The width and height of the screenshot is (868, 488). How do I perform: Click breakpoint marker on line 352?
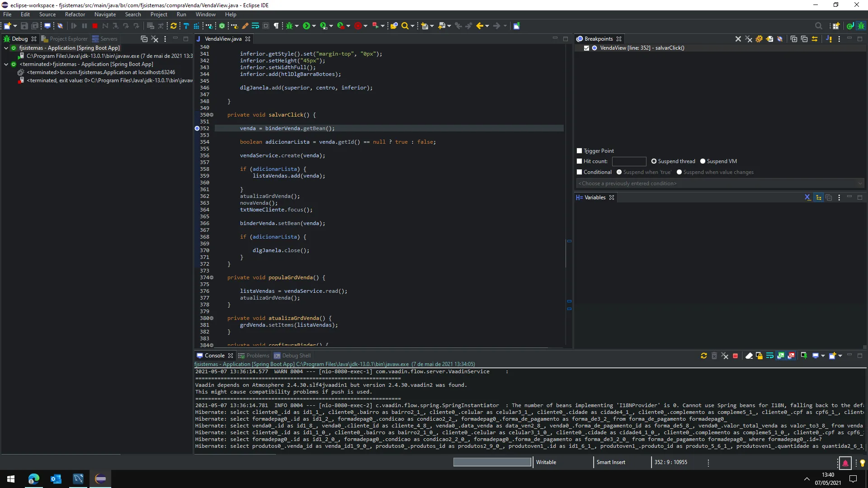pyautogui.click(x=197, y=129)
